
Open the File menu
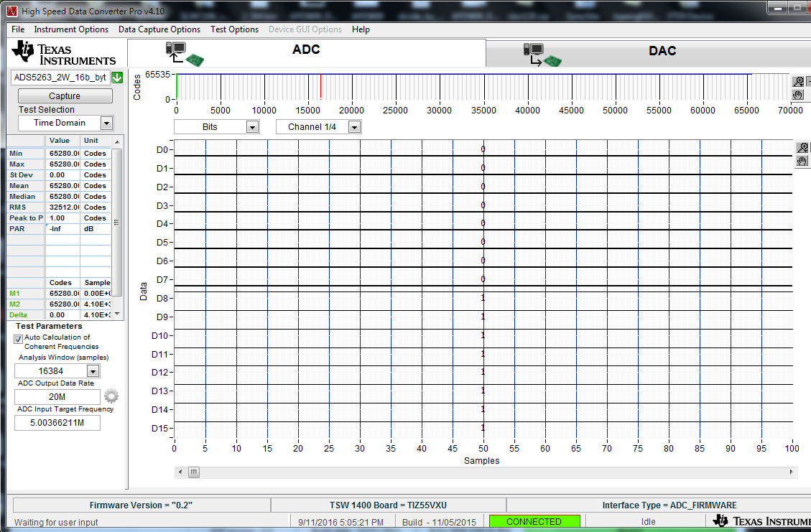tap(18, 29)
